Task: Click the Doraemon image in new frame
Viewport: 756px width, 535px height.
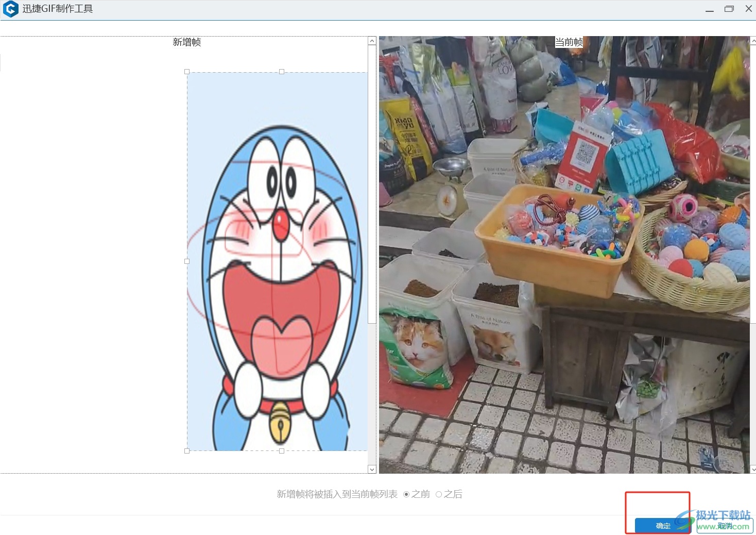Action: (277, 261)
